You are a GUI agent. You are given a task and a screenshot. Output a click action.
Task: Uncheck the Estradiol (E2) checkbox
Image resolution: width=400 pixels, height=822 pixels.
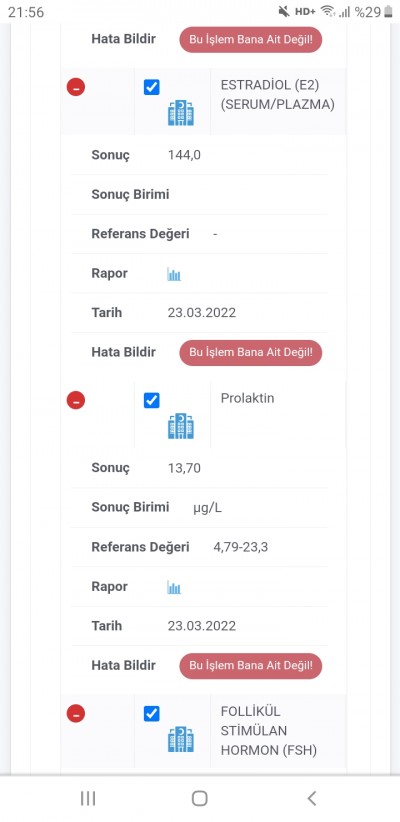[x=152, y=87]
